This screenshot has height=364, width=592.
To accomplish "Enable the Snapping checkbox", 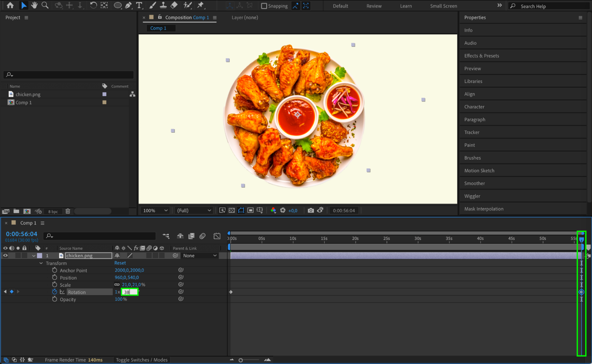I will coord(264,6).
